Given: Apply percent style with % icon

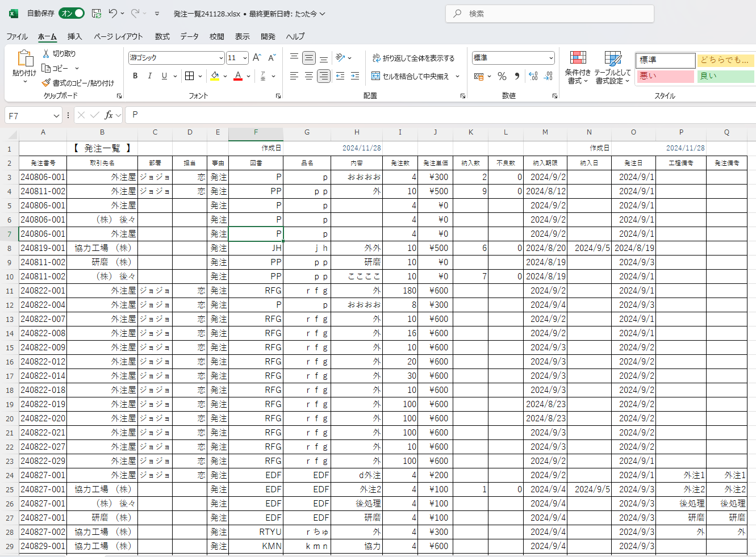Looking at the screenshot, I should (x=502, y=76).
